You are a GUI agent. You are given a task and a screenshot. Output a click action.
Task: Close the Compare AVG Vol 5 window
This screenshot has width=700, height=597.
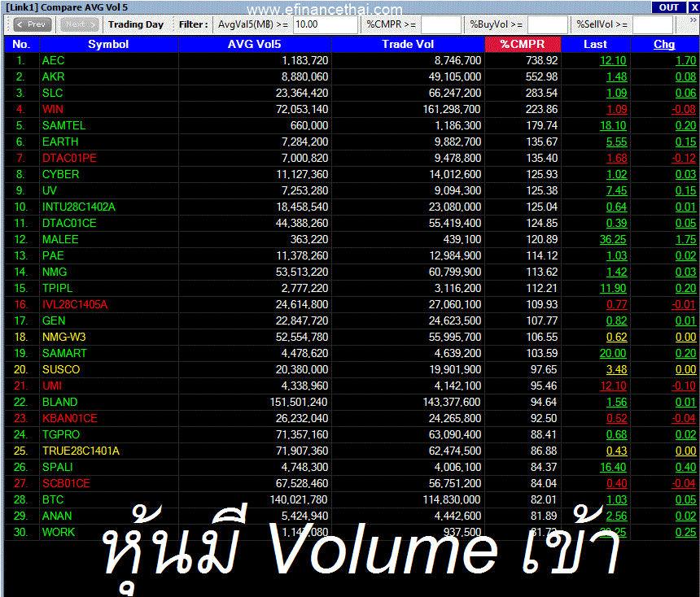tap(694, 7)
